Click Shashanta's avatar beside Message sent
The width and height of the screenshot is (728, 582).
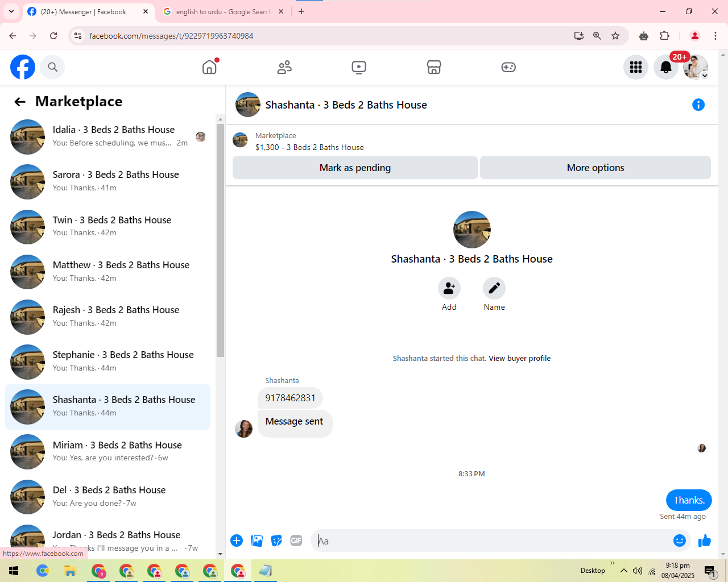pyautogui.click(x=244, y=429)
